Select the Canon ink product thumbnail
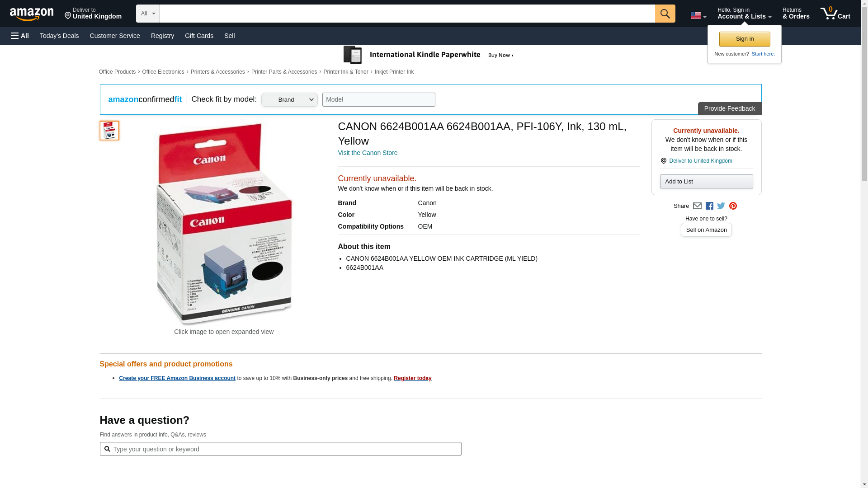 pyautogui.click(x=109, y=131)
